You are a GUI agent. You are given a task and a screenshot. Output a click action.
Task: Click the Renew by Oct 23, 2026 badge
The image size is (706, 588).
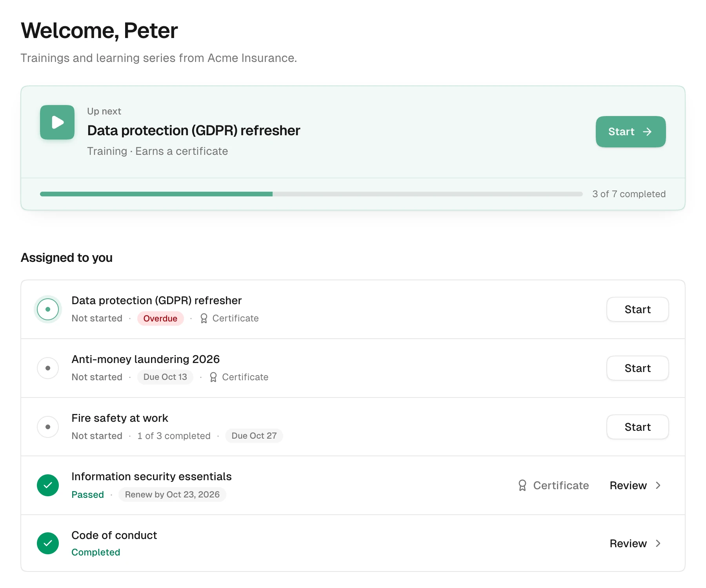click(172, 495)
